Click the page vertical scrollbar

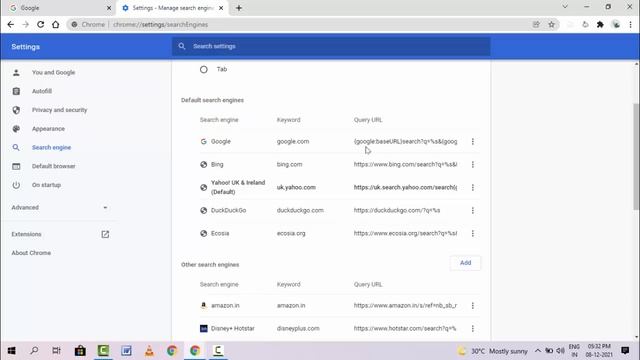[x=636, y=157]
